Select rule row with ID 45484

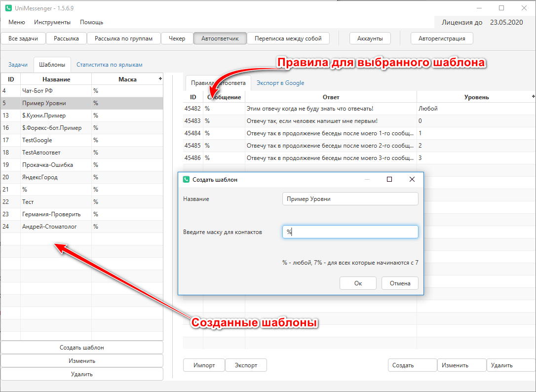click(359, 133)
